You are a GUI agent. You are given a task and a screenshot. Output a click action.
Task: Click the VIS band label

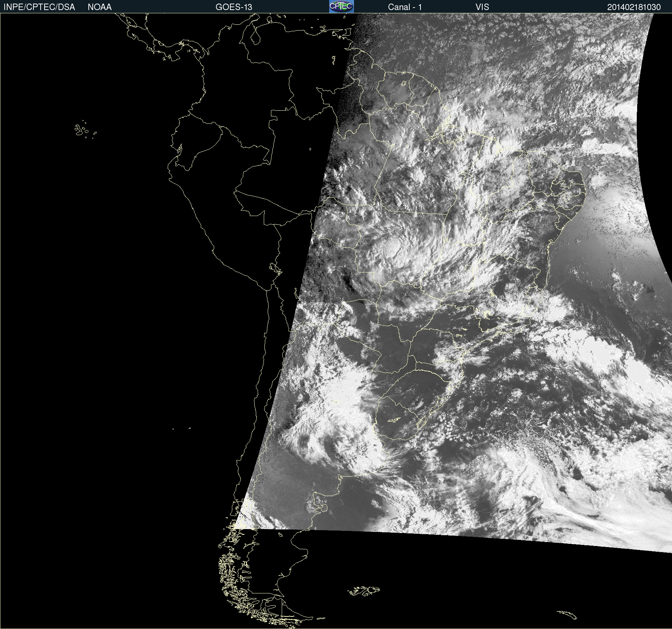[482, 7]
